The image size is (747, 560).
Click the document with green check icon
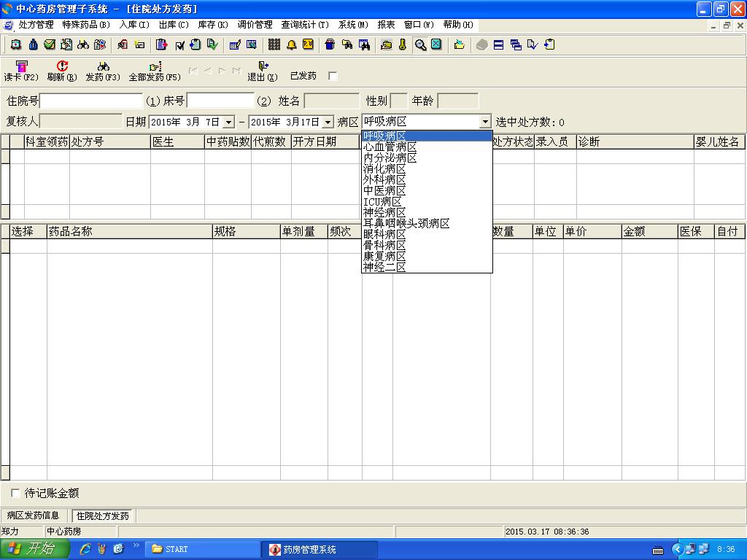point(212,44)
